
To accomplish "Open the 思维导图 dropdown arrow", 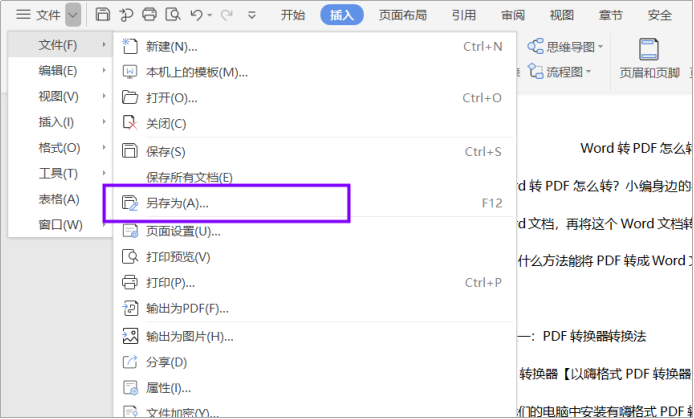I will click(x=601, y=46).
